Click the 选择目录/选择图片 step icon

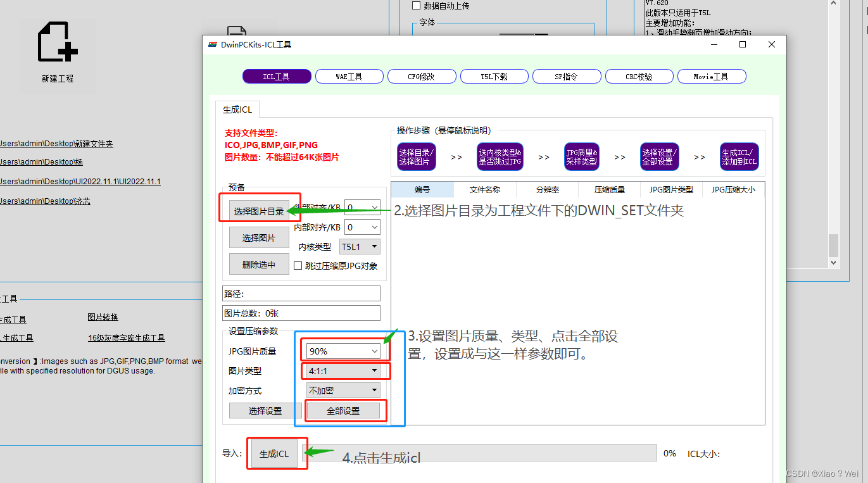tap(416, 156)
